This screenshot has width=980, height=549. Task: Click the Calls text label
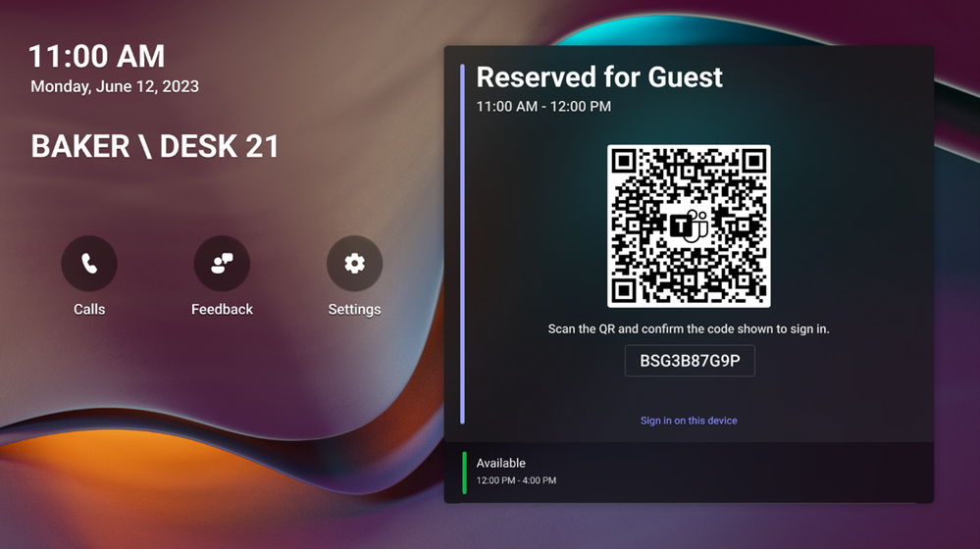(89, 309)
